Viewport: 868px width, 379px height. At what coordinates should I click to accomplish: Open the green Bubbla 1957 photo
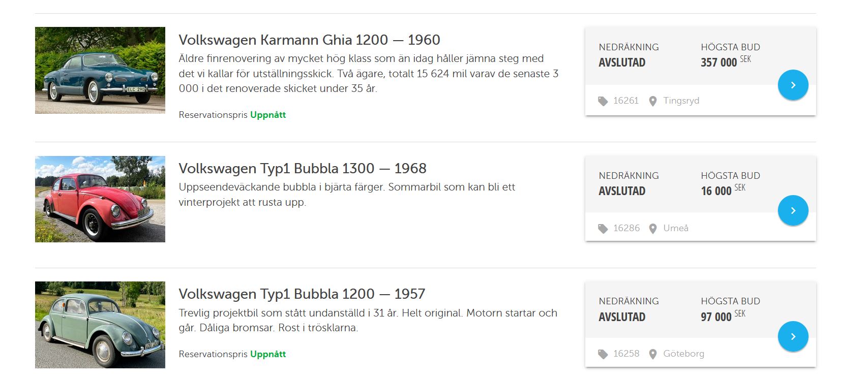pos(100,325)
